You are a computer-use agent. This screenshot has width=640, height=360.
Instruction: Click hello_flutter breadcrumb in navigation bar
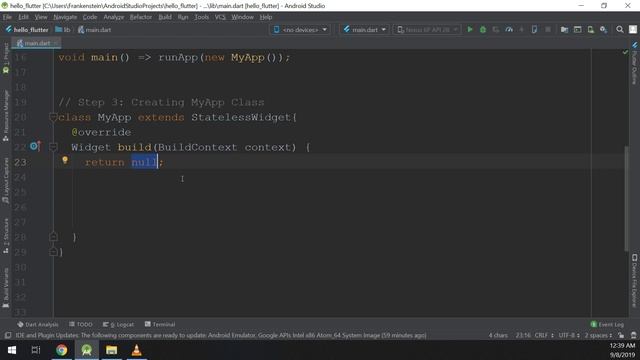click(27, 30)
